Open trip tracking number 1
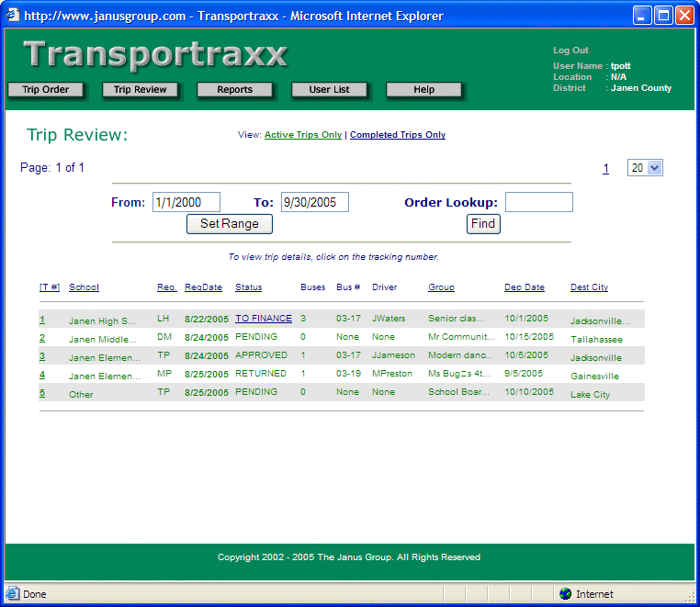 42,320
